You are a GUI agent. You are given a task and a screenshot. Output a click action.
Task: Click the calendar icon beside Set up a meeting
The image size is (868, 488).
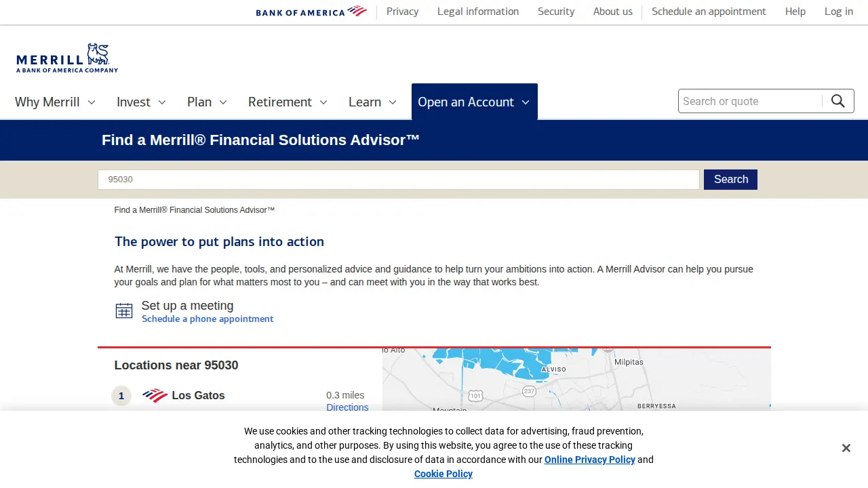tap(124, 311)
